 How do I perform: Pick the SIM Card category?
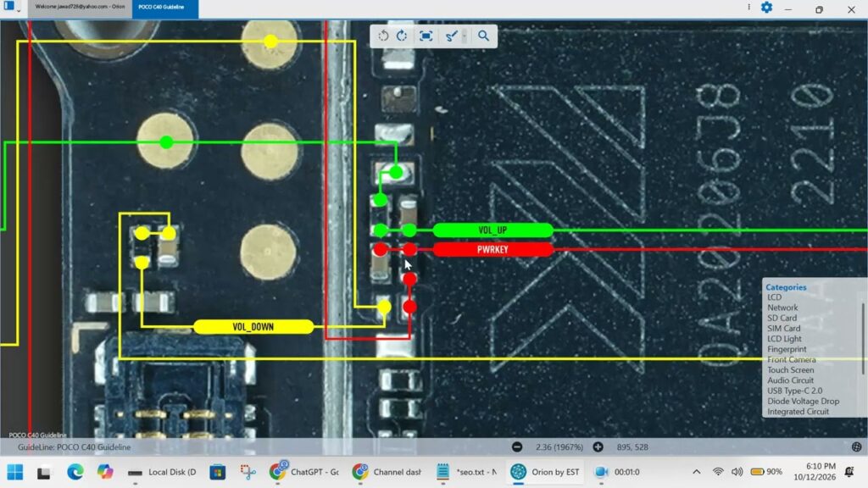pos(784,329)
